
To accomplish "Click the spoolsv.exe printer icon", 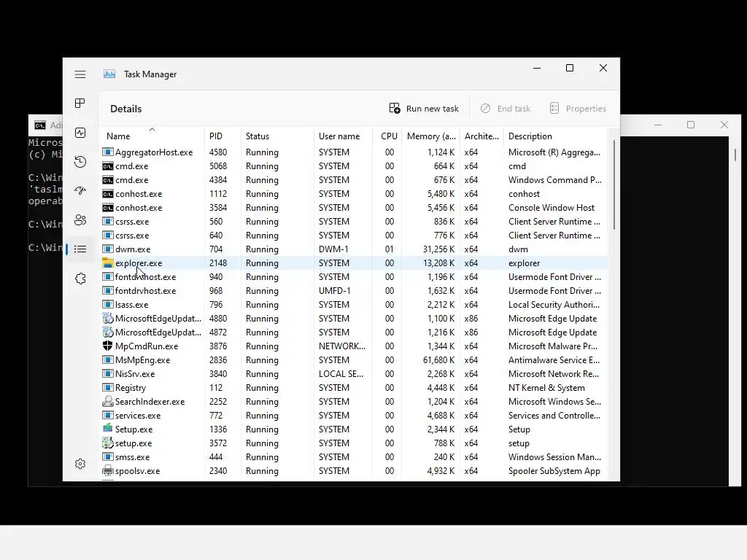I will 108,471.
